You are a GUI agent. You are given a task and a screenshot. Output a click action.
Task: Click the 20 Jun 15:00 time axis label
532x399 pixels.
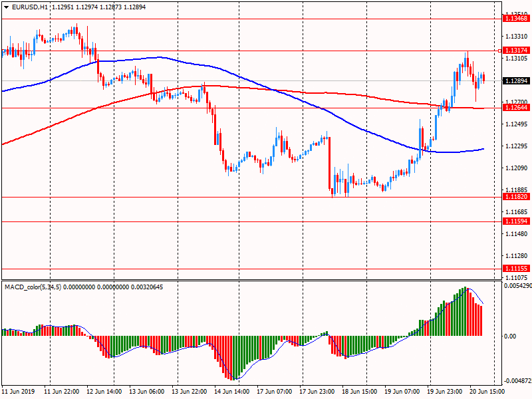pos(487,391)
